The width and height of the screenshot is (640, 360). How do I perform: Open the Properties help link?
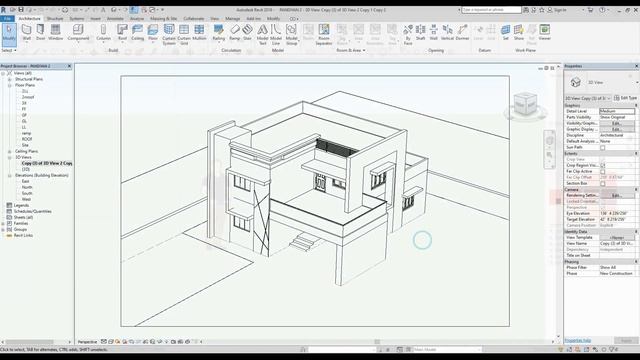pyautogui.click(x=578, y=340)
